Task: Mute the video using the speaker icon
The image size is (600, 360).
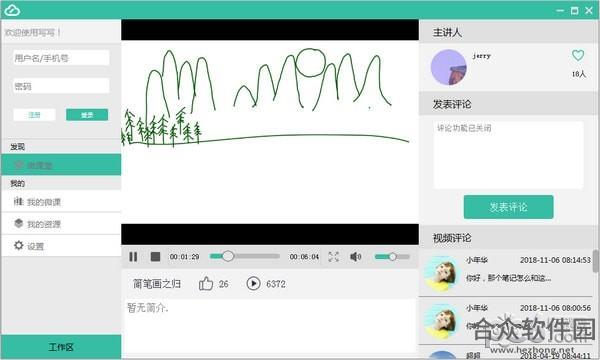Action: [355, 257]
